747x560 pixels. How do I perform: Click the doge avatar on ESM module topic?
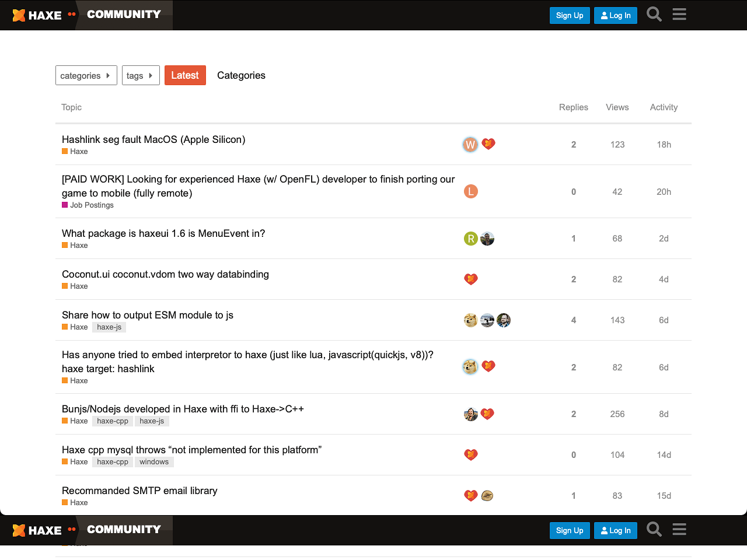click(470, 320)
